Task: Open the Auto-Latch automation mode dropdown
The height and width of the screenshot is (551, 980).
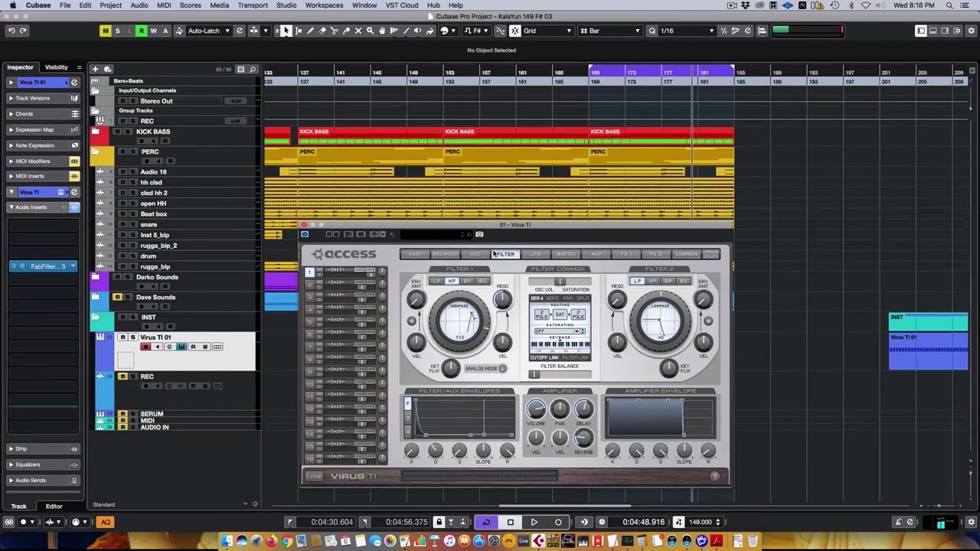Action: click(209, 31)
